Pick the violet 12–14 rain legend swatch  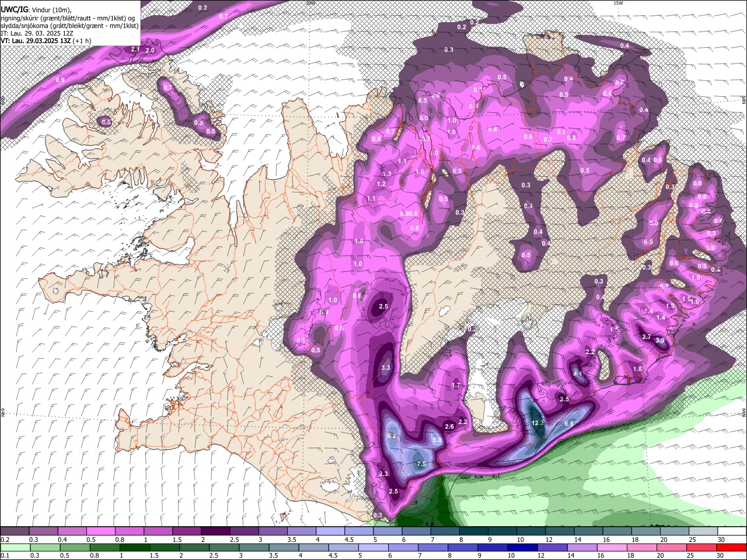click(553, 547)
